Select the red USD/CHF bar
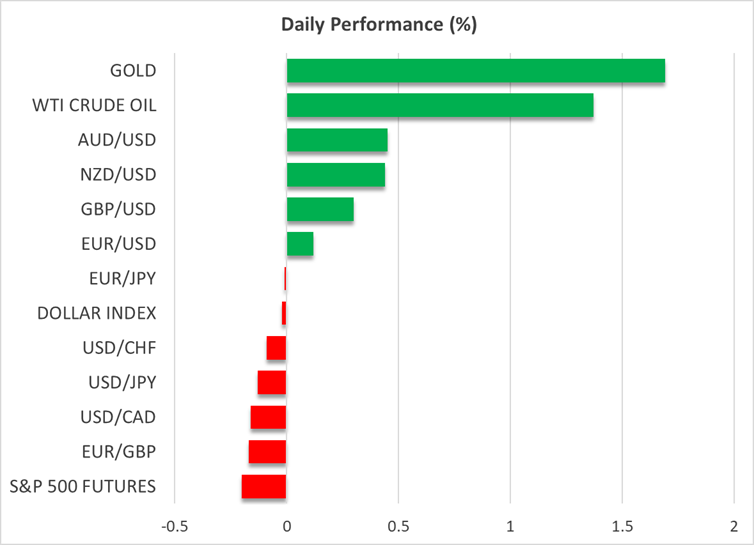The image size is (754, 545). [277, 348]
